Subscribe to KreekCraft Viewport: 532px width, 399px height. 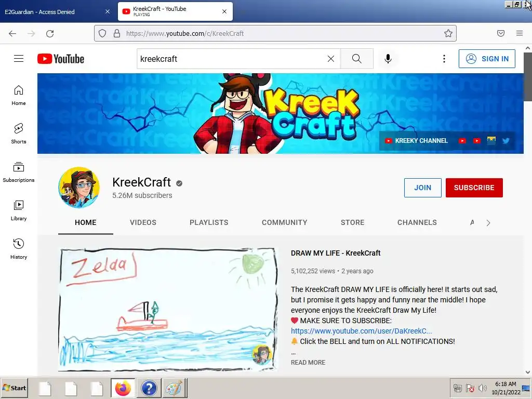pyautogui.click(x=474, y=188)
